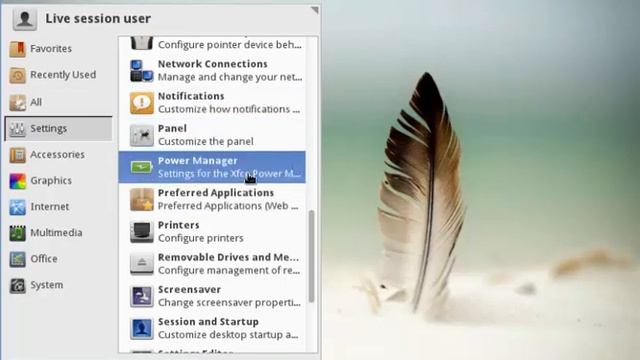
Task: Click the Multimedia category icon
Action: pyautogui.click(x=18, y=233)
